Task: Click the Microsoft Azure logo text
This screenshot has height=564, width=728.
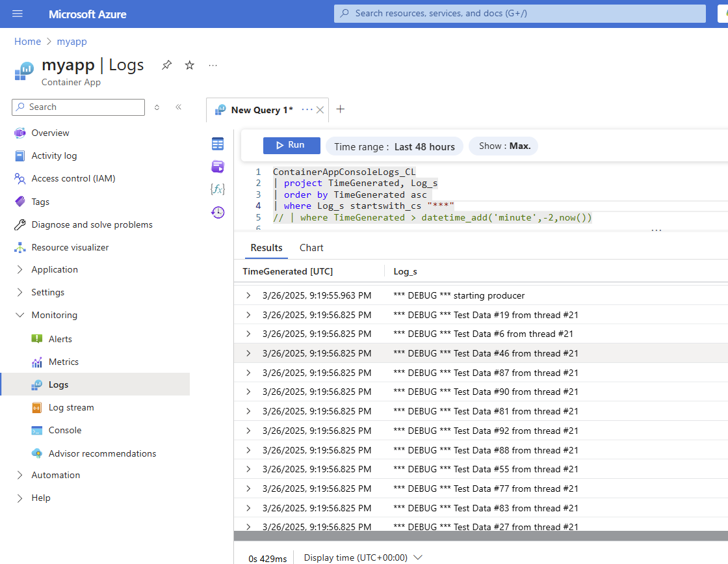Action: coord(88,14)
